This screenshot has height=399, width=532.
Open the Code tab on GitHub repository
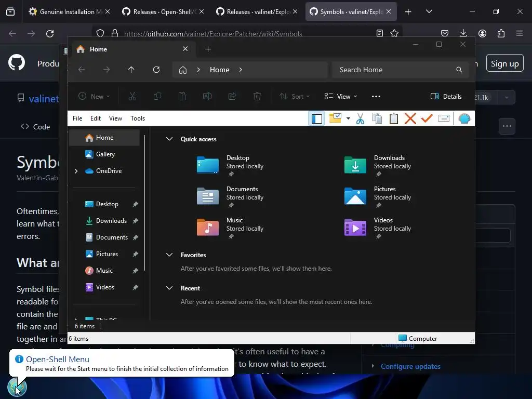coord(35,127)
